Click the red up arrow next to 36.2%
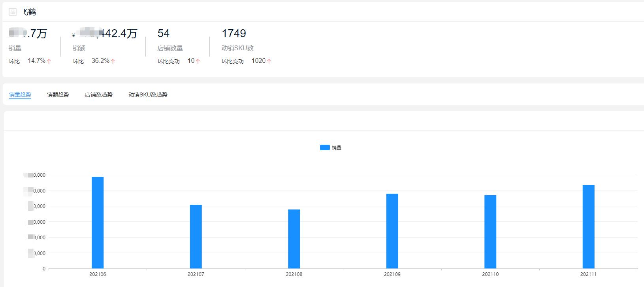 (113, 61)
